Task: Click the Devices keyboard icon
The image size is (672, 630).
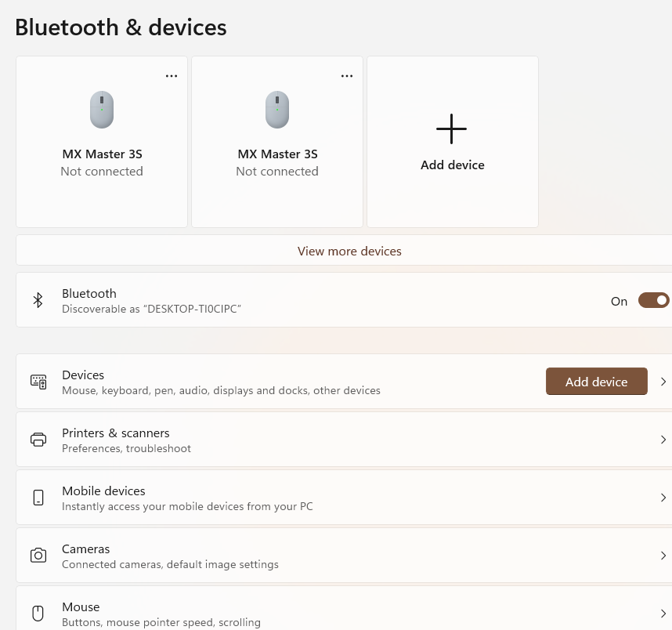Action: (38, 382)
